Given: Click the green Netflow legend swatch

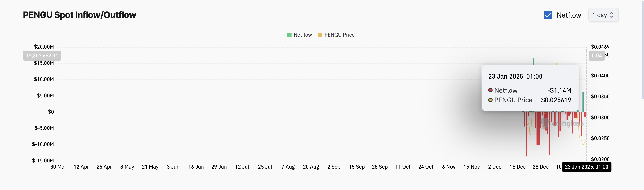Looking at the screenshot, I should coord(289,35).
